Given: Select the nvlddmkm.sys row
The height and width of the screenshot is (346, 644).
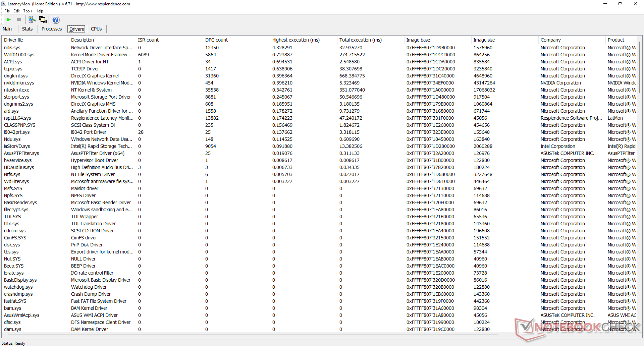Looking at the screenshot, I should click(x=319, y=83).
